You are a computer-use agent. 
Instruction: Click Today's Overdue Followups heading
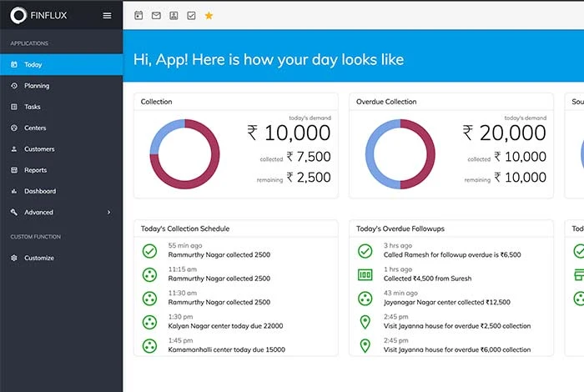click(x=400, y=229)
